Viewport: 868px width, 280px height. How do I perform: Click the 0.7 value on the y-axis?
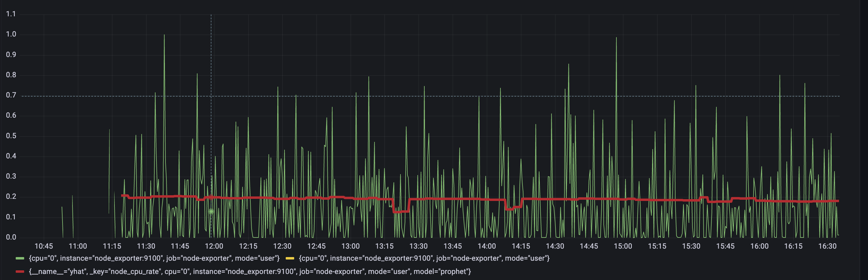tap(11, 95)
